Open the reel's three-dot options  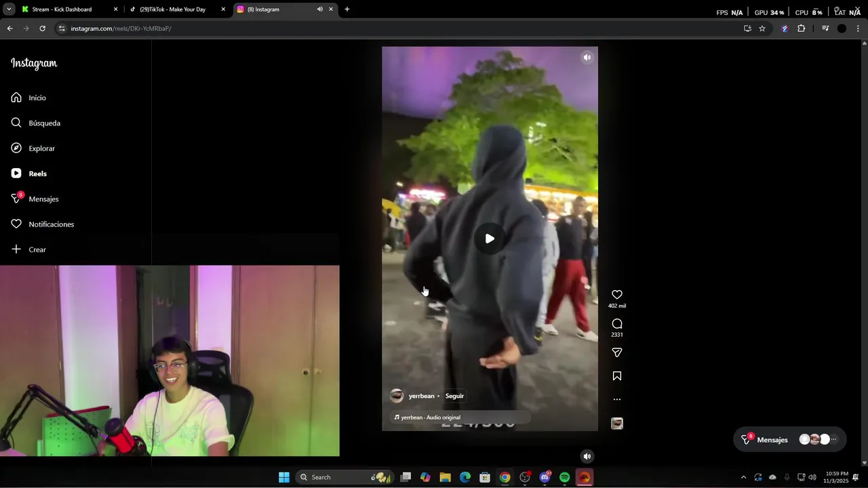[617, 399]
